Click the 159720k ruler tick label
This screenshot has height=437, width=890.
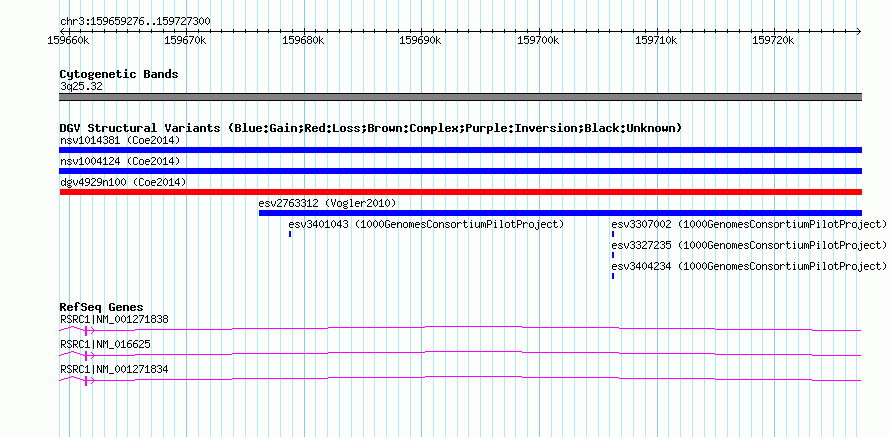(x=774, y=40)
